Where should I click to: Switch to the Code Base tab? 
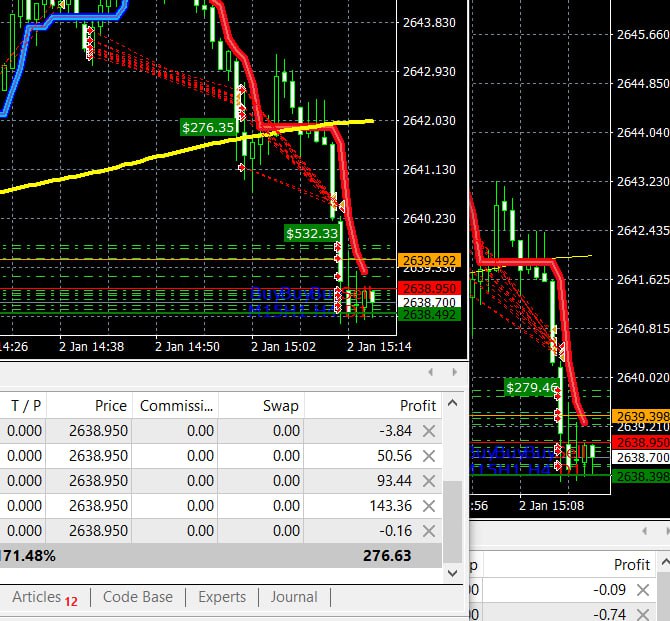coord(138,597)
